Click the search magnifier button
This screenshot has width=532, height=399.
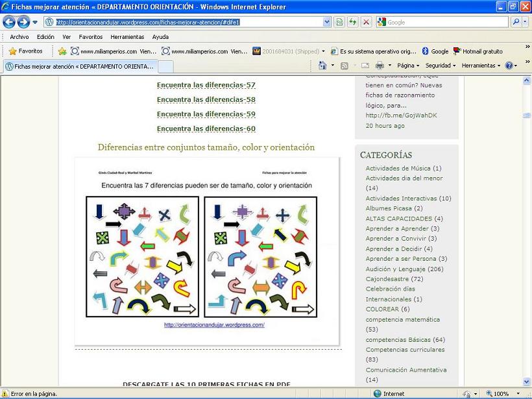515,23
